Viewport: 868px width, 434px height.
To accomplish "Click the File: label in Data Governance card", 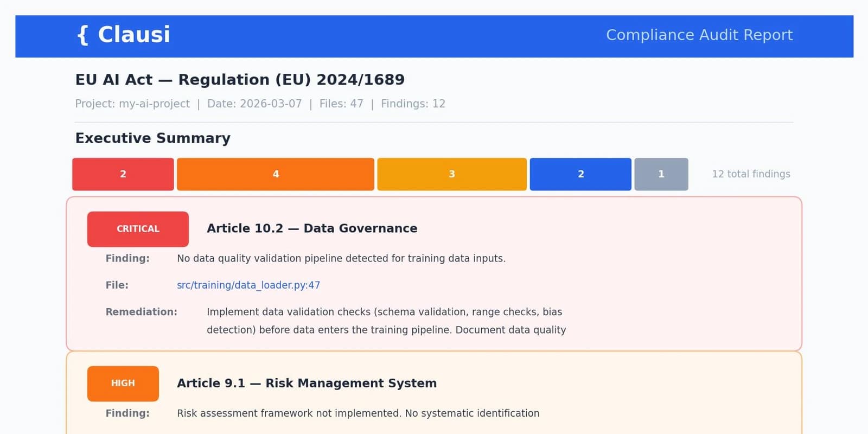I will (117, 285).
